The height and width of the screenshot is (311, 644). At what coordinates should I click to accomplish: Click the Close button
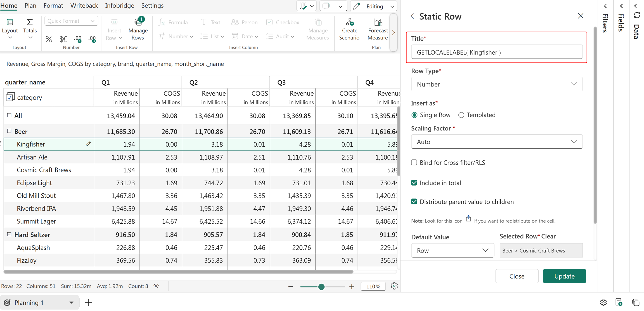tap(517, 276)
